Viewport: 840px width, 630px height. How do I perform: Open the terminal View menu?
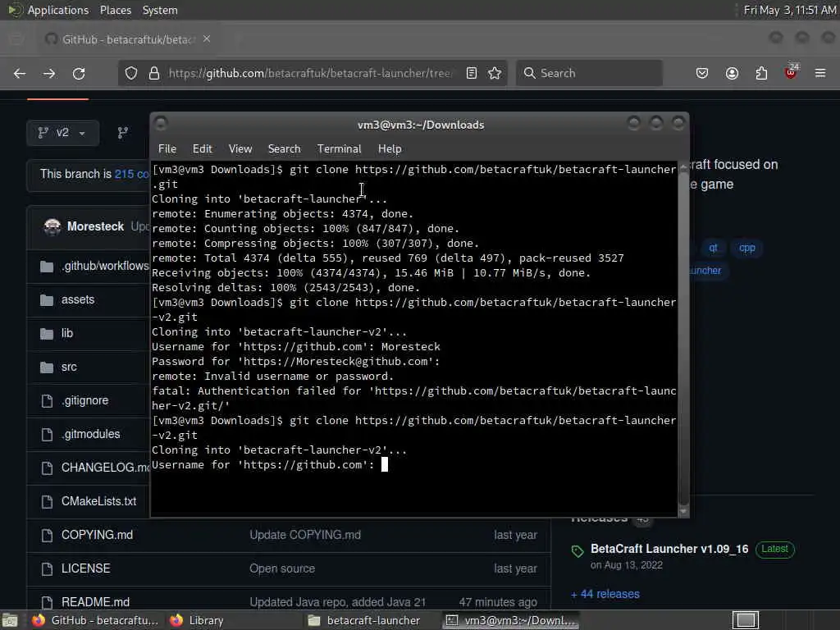(240, 149)
